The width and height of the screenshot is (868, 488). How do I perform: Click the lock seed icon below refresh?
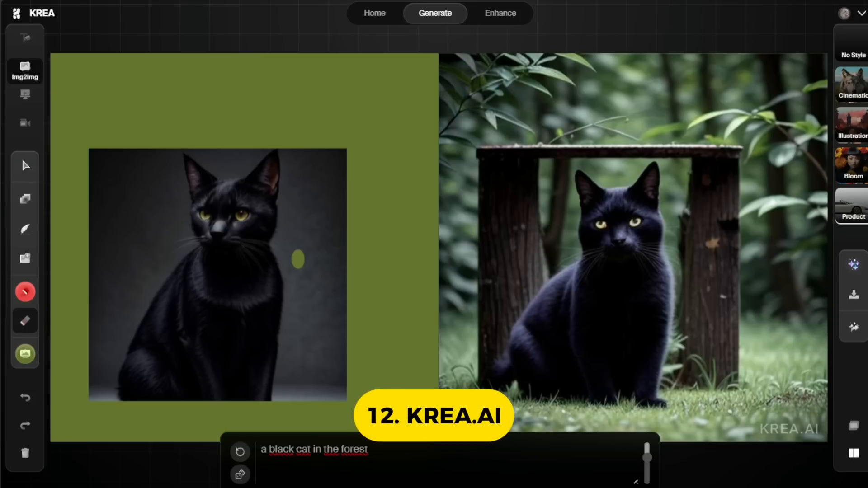240,474
